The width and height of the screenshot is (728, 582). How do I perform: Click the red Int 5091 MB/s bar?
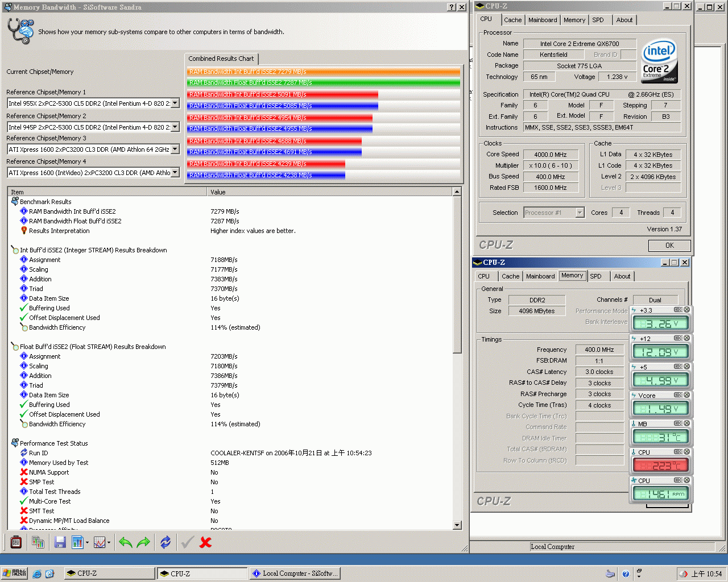283,94
